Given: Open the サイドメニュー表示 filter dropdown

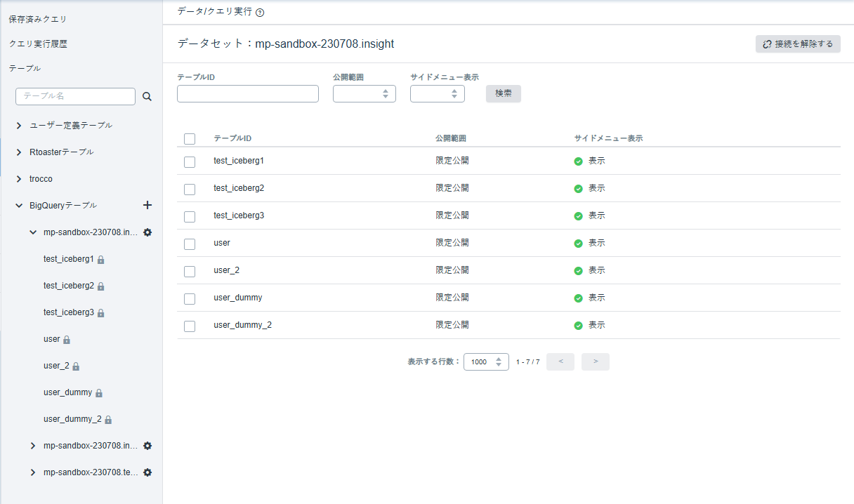Looking at the screenshot, I should (438, 94).
